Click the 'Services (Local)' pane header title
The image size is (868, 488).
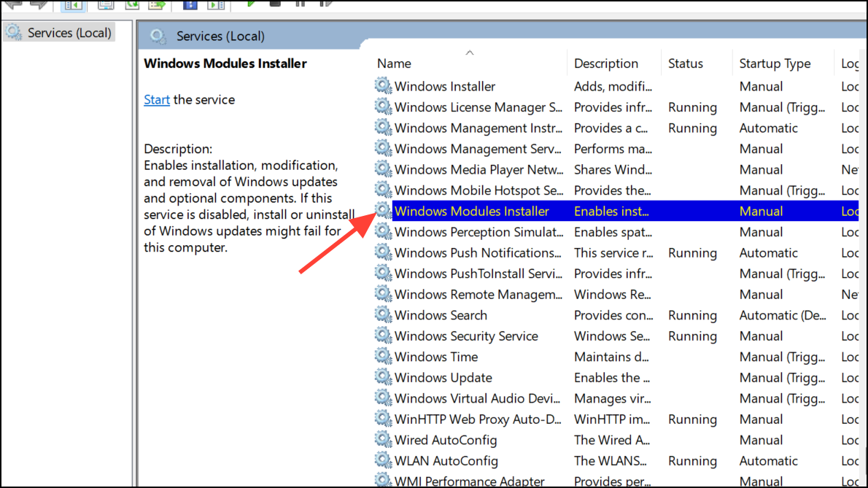point(220,36)
